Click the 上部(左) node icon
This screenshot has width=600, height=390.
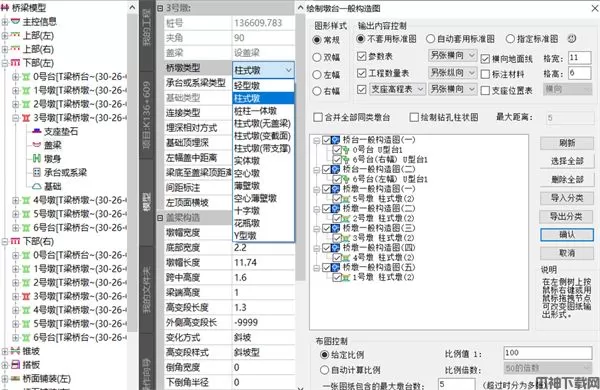tap(15, 35)
